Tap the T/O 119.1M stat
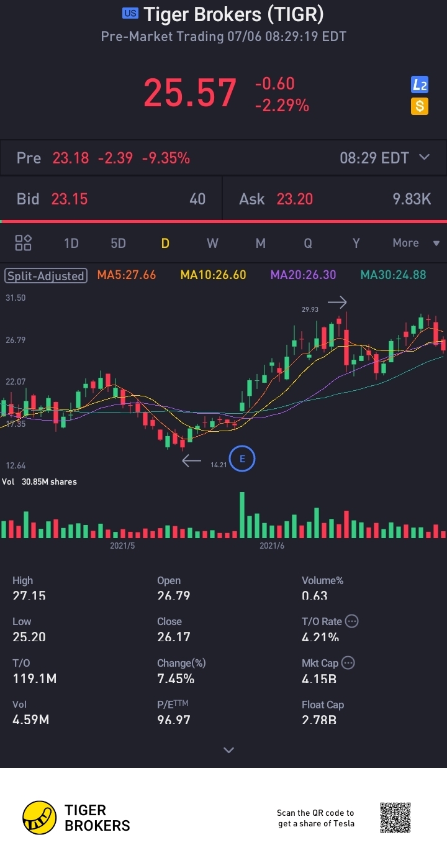This screenshot has height=868, width=447. 34,671
